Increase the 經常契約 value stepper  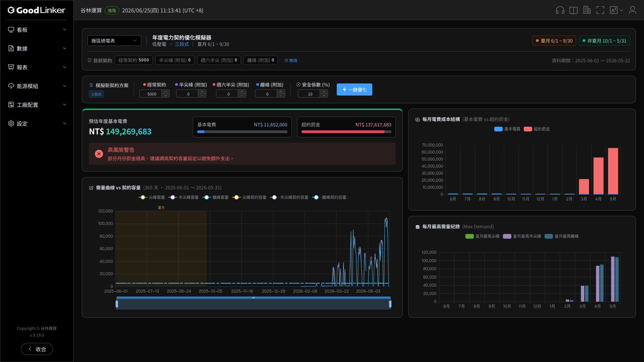(x=166, y=92)
